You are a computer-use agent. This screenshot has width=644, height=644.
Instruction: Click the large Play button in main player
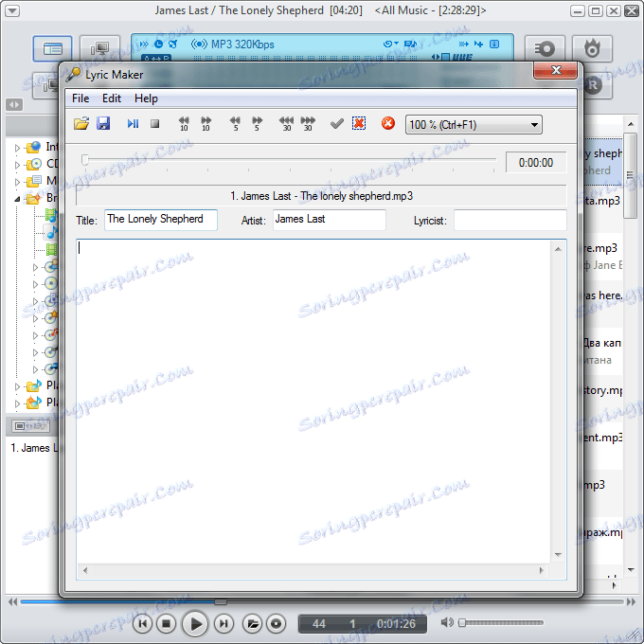(195, 623)
